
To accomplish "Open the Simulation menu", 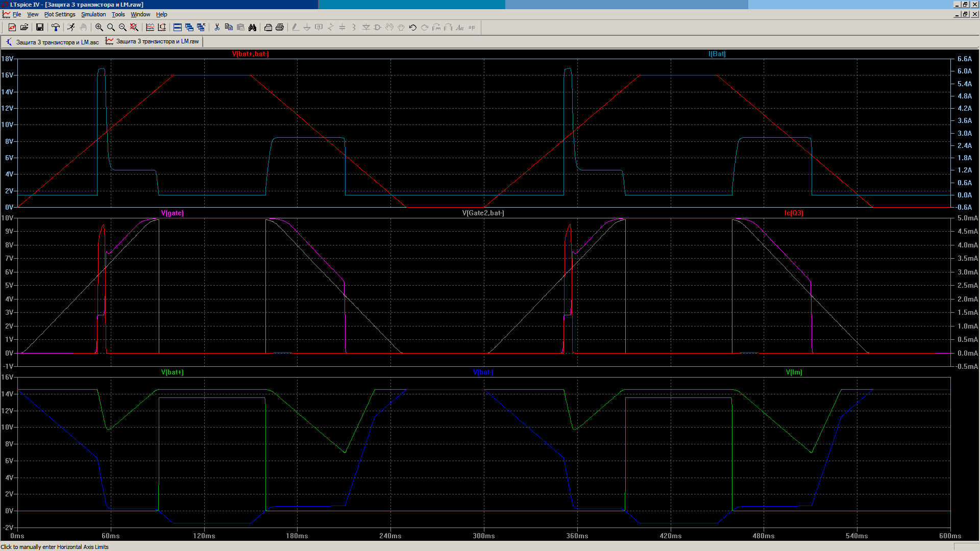I will point(93,14).
